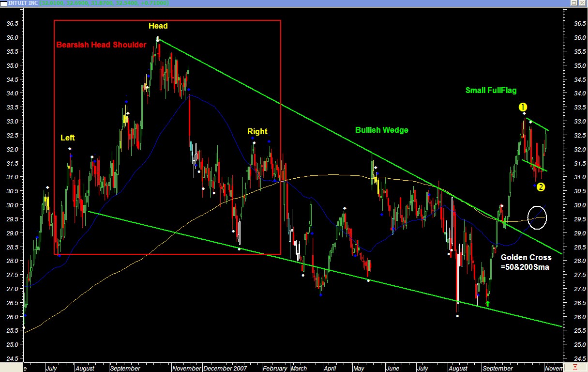Viewport: 588px width, 372px height.
Task: Select the yellow 'Left' shoulder label
Action: [68, 138]
